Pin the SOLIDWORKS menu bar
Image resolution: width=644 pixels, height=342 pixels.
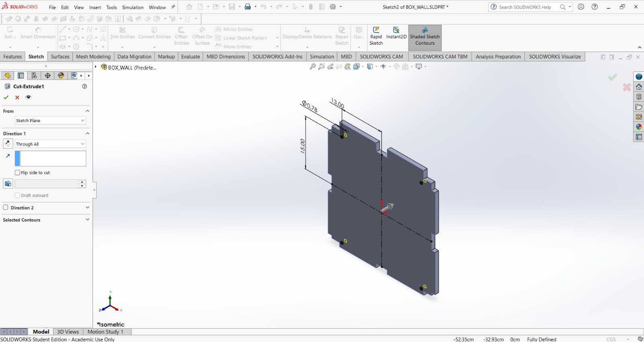[173, 7]
